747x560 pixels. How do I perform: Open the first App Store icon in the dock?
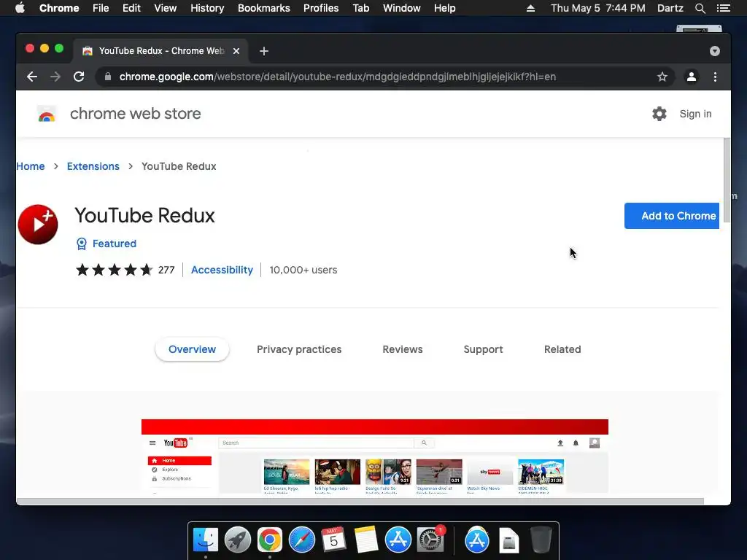click(398, 540)
